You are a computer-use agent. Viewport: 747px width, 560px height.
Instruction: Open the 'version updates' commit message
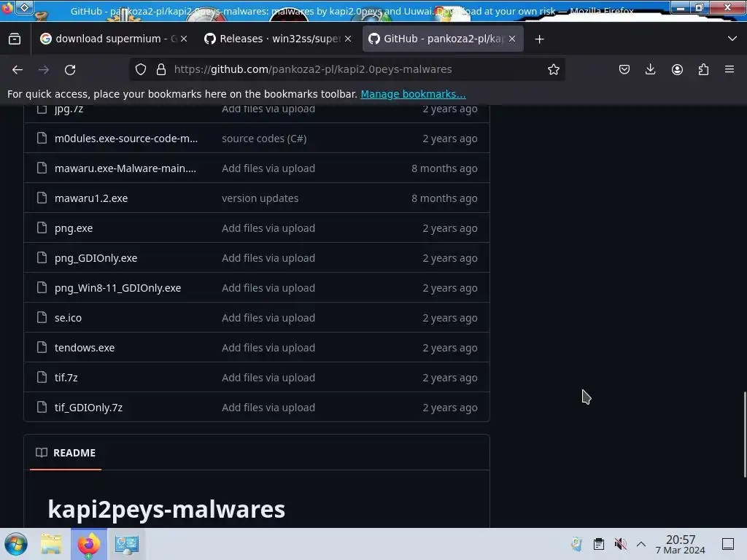pos(260,198)
